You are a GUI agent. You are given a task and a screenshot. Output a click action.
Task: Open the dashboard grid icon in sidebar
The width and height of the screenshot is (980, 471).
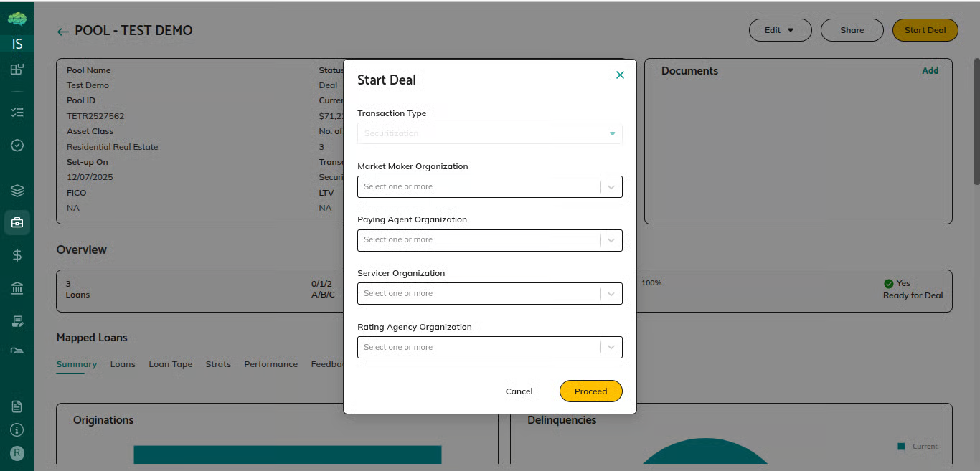[17, 70]
